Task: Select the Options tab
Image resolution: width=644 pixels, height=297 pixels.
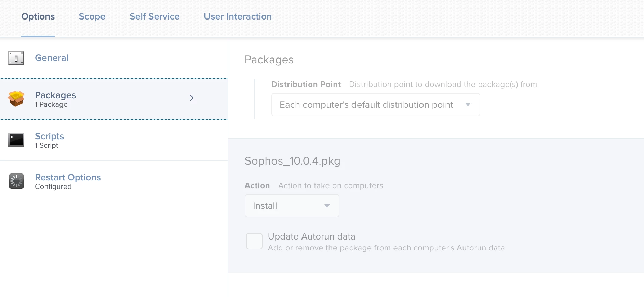Action: (38, 16)
